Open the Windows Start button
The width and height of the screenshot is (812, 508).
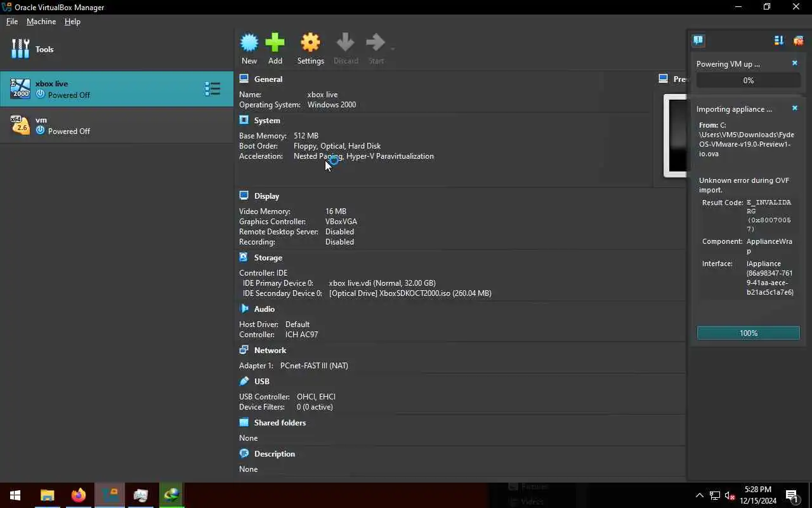(x=15, y=495)
